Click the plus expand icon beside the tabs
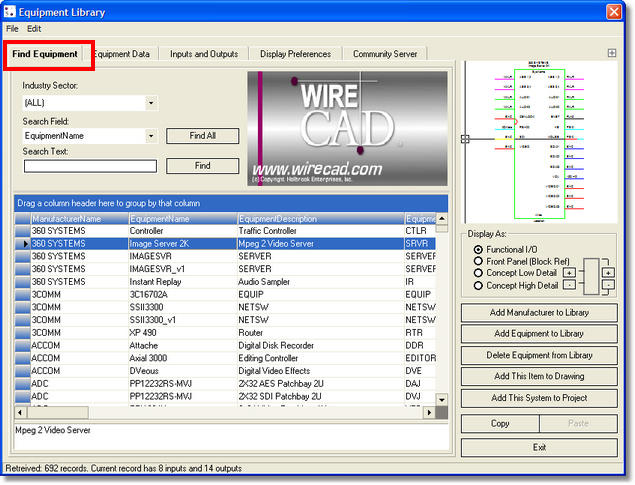This screenshot has height=485, width=635. pos(612,53)
